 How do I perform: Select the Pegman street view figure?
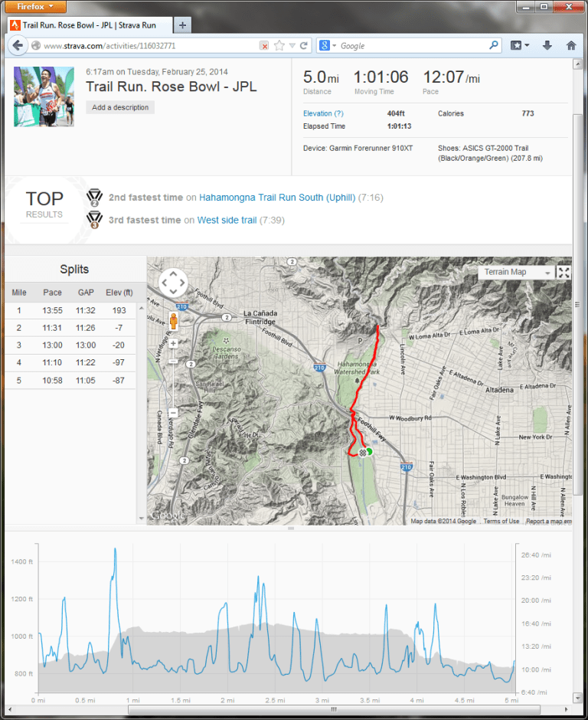[x=173, y=322]
